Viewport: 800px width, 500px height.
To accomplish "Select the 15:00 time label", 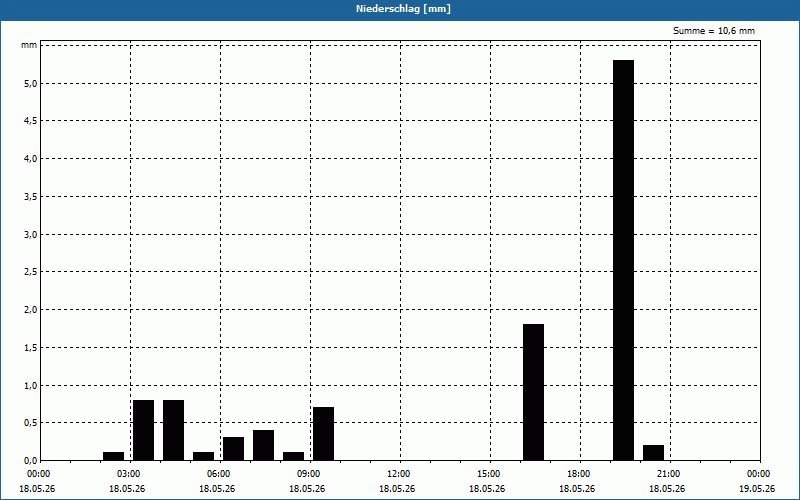I will pos(488,474).
